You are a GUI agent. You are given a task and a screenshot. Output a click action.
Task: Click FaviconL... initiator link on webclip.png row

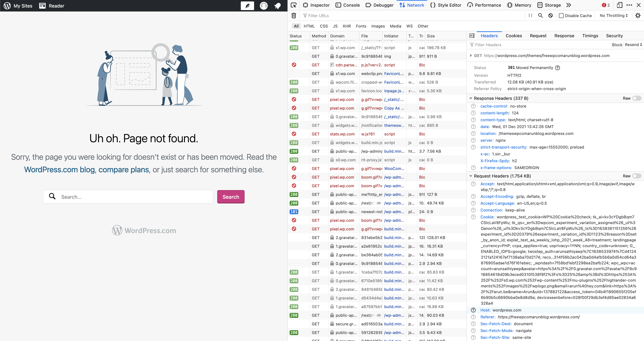[x=394, y=74]
